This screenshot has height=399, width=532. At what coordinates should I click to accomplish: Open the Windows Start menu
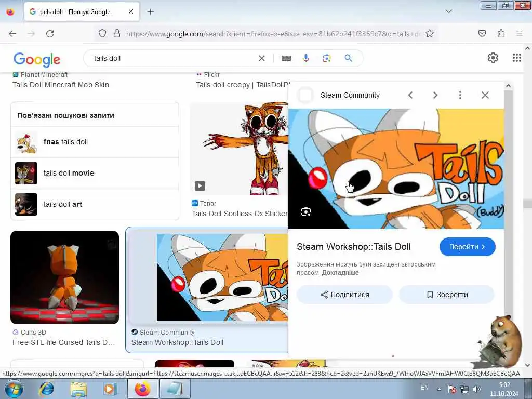pyautogui.click(x=13, y=389)
